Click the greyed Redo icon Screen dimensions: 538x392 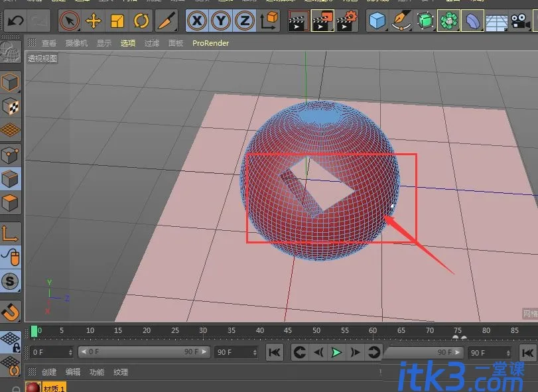[38, 21]
